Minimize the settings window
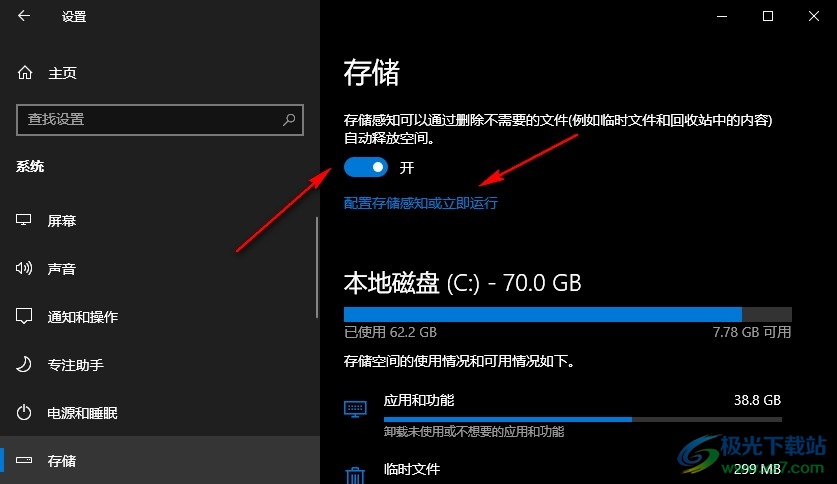Image resolution: width=837 pixels, height=484 pixels. [722, 17]
